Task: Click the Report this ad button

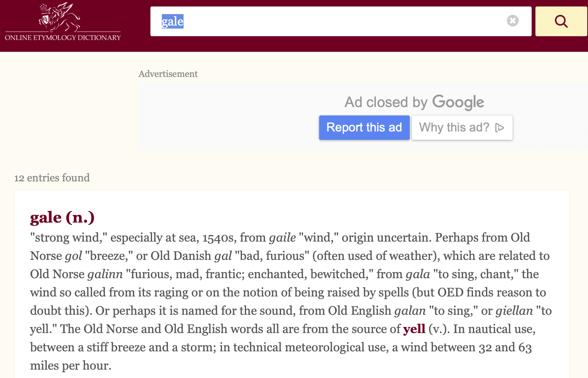Action: [x=364, y=127]
